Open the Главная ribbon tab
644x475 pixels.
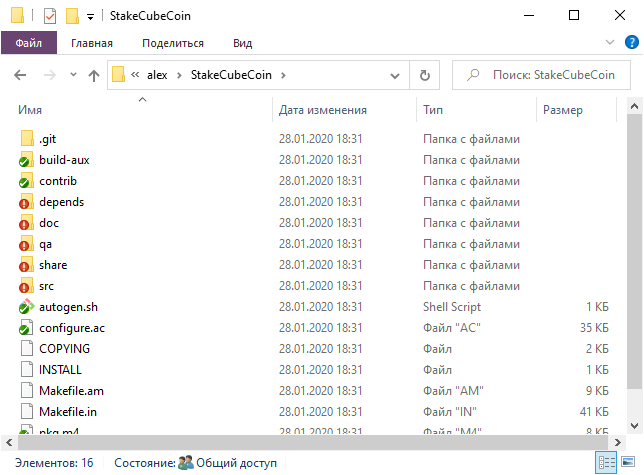click(x=92, y=43)
